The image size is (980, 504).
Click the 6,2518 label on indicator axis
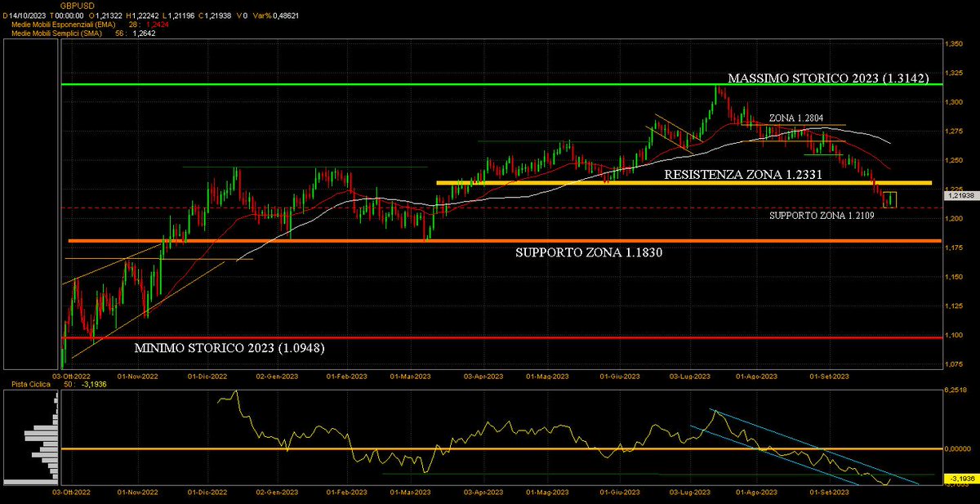click(957, 391)
